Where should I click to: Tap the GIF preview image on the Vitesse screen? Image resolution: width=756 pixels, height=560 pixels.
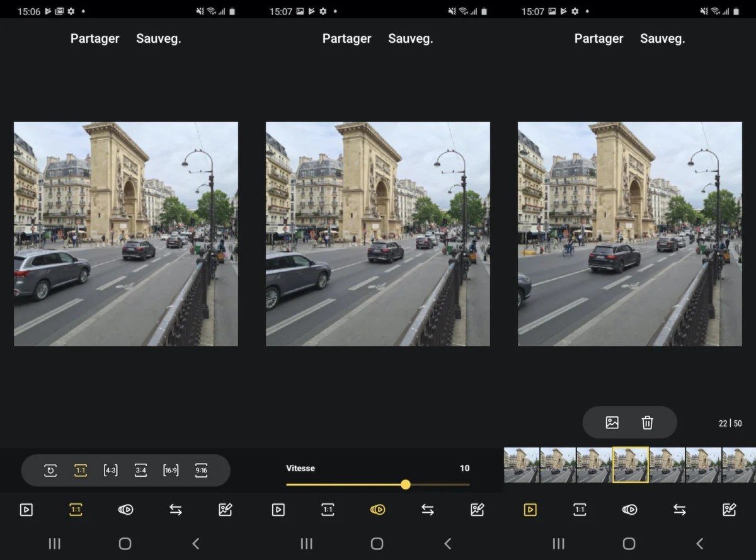tap(378, 234)
